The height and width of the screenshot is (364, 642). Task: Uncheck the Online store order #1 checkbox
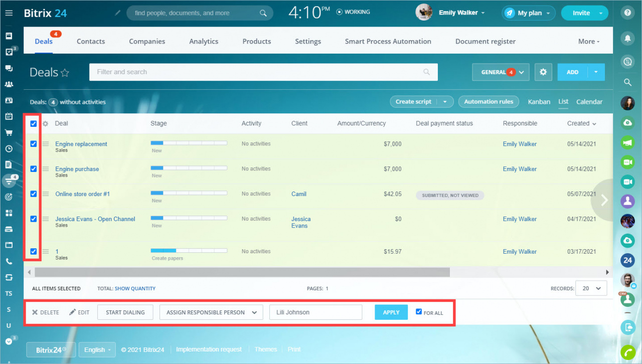(34, 194)
